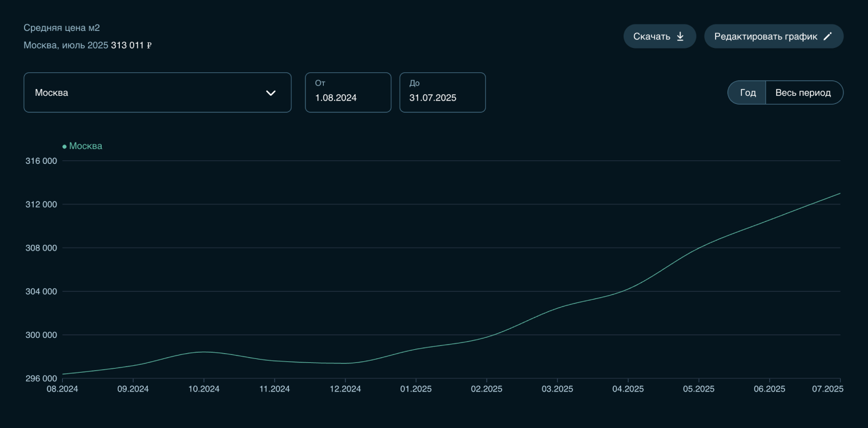Click the green legend dot for Москва

(65, 147)
